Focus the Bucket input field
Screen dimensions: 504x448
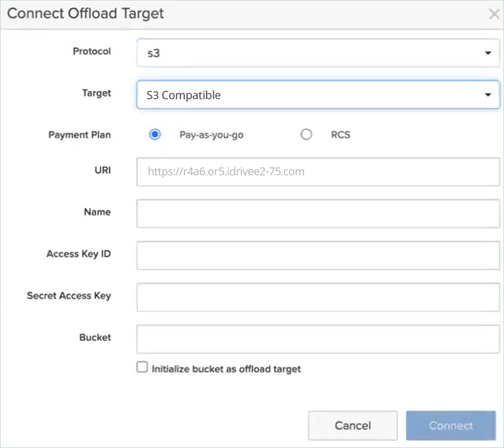(318, 339)
